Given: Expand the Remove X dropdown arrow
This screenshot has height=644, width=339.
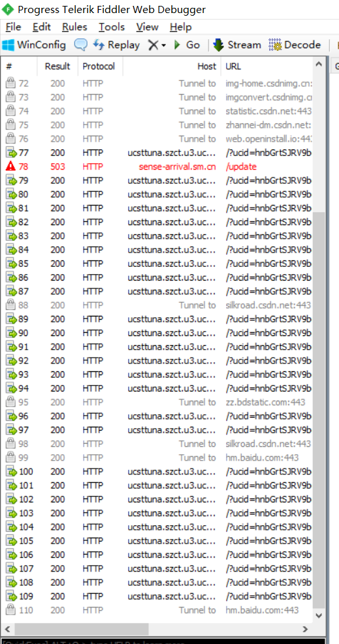Looking at the screenshot, I should 163,45.
